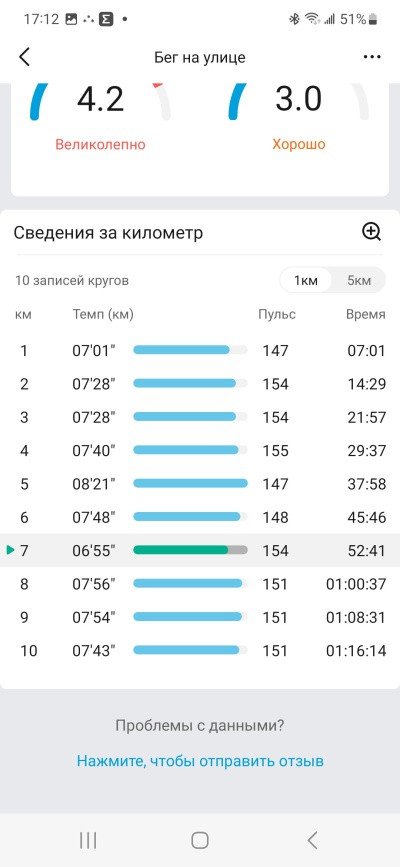Tap the Bluetooth status bar icon
The width and height of the screenshot is (400, 867).
(294, 19)
